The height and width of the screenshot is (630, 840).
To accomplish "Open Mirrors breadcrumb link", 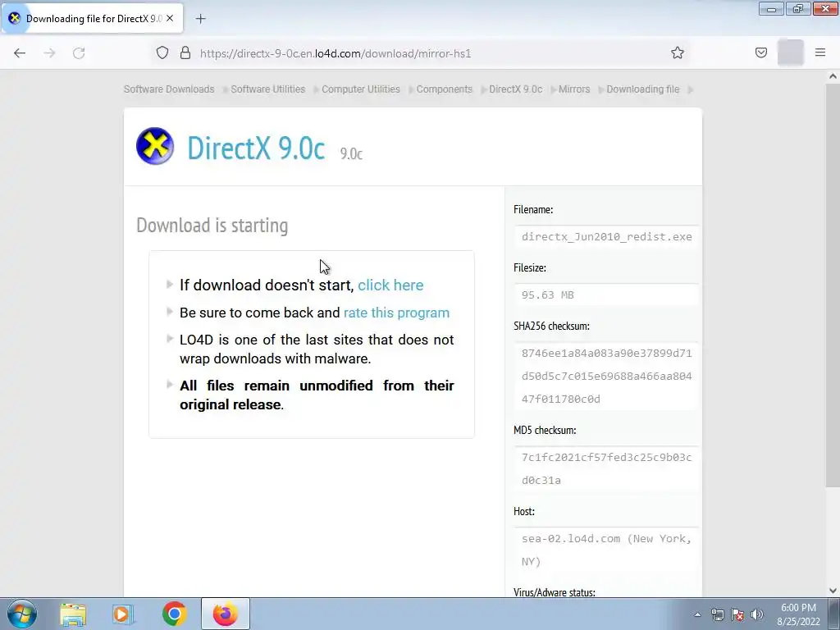I will (x=573, y=89).
